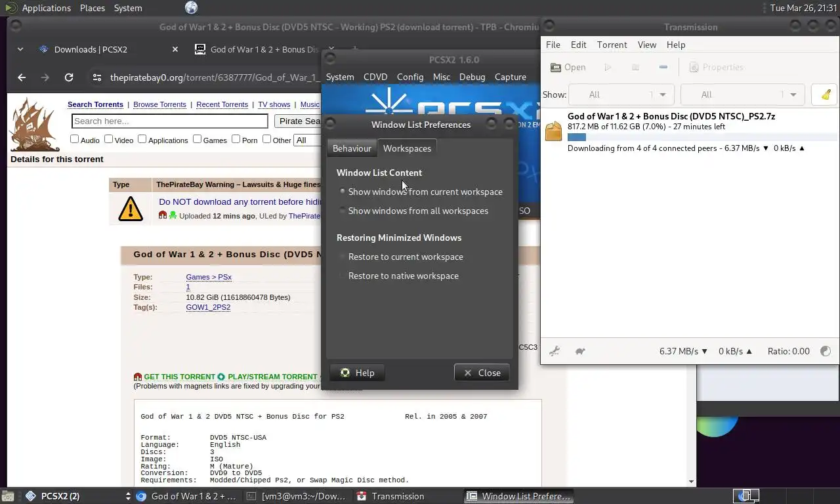This screenshot has width=840, height=504.
Task: Check the Games search filter
Action: [197, 139]
